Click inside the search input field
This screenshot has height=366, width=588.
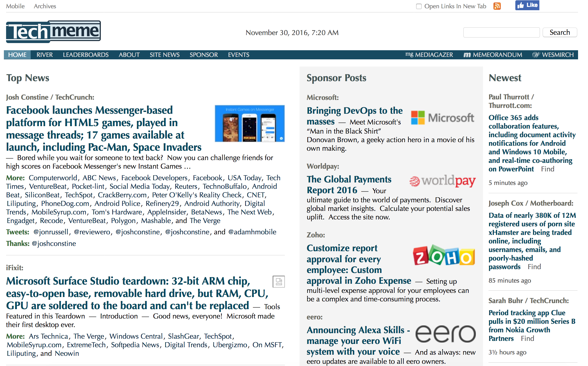pyautogui.click(x=501, y=32)
